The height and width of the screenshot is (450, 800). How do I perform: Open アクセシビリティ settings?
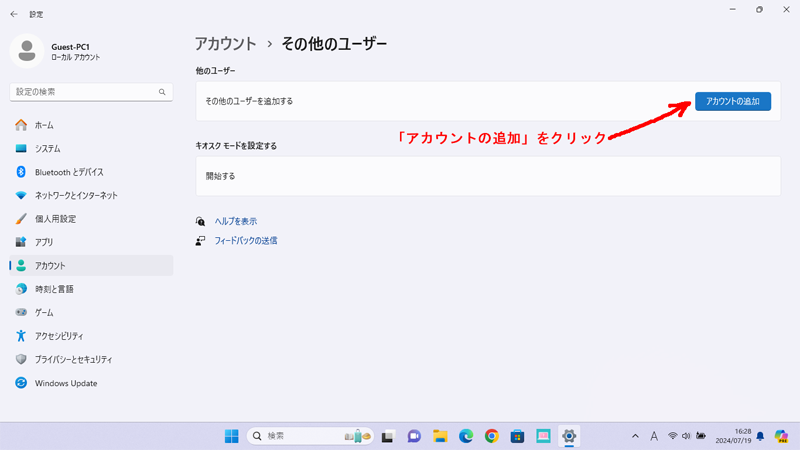[59, 336]
